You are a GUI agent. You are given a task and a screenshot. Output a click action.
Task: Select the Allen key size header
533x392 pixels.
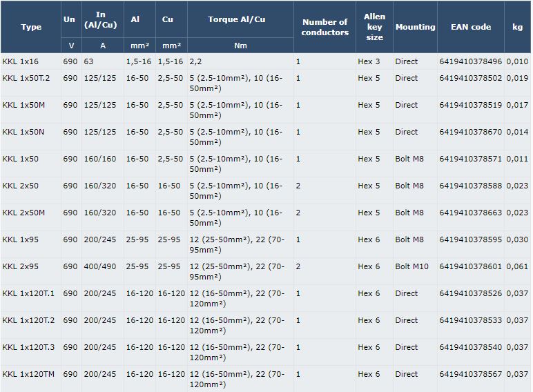click(374, 27)
